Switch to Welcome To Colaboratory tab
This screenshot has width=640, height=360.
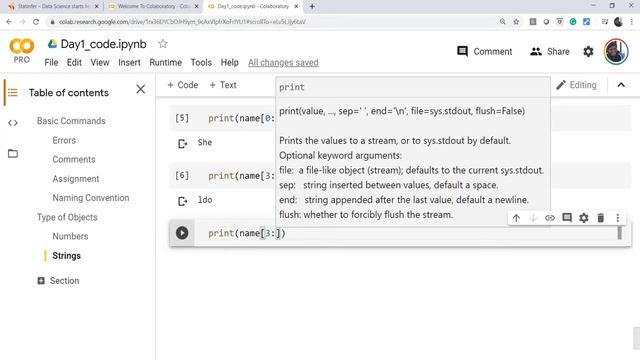click(153, 7)
